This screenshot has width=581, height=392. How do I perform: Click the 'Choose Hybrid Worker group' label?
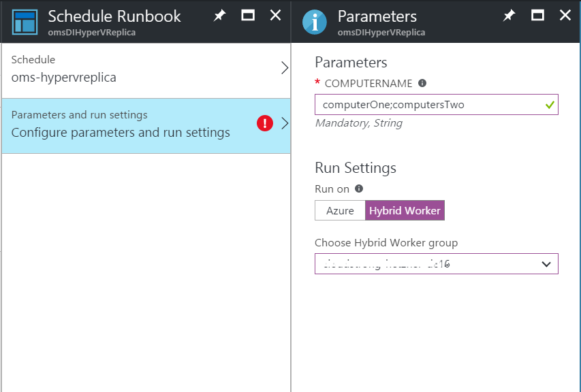(x=386, y=243)
